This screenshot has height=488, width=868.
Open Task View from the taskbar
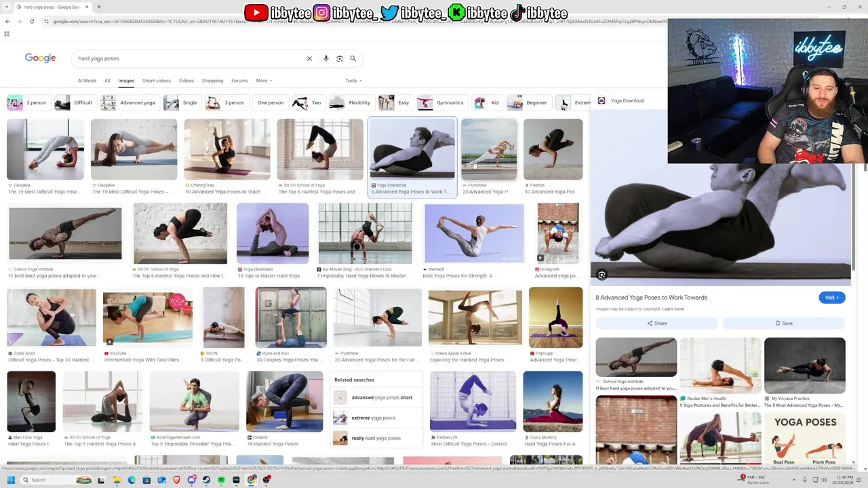(101, 480)
